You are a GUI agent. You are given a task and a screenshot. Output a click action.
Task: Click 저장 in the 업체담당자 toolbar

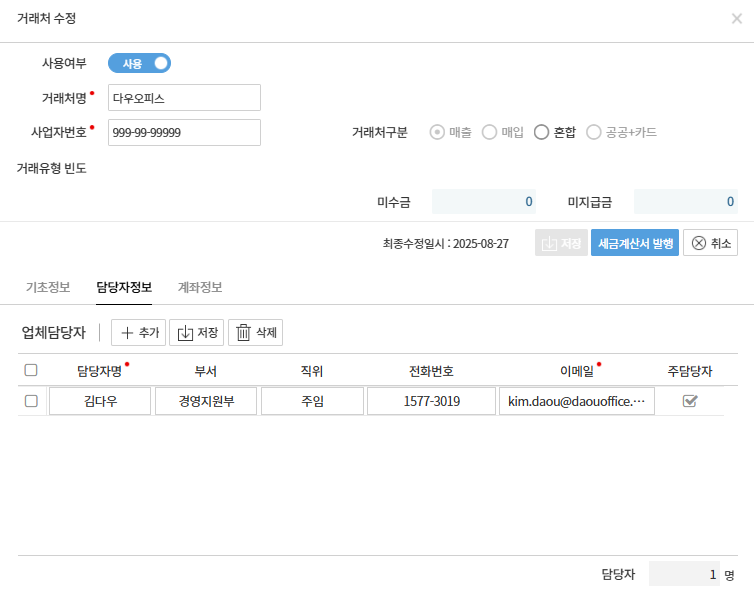(196, 332)
